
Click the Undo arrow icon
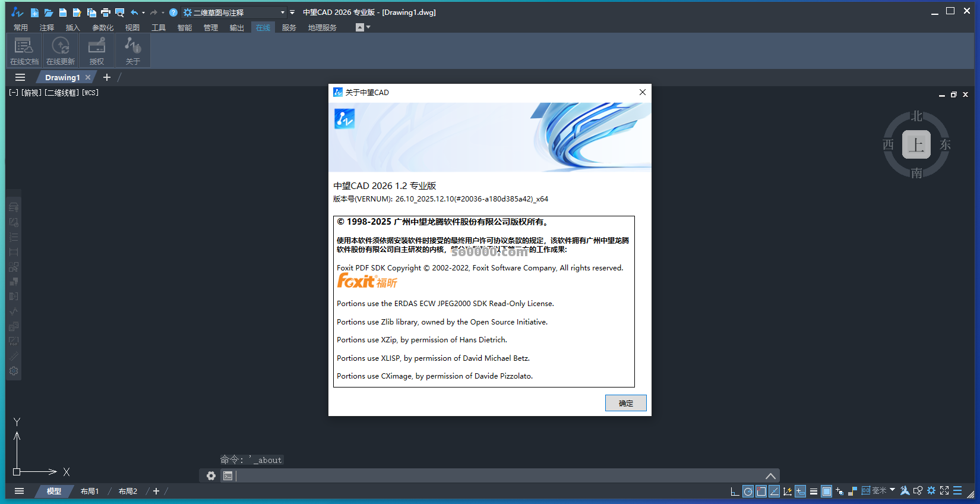134,12
